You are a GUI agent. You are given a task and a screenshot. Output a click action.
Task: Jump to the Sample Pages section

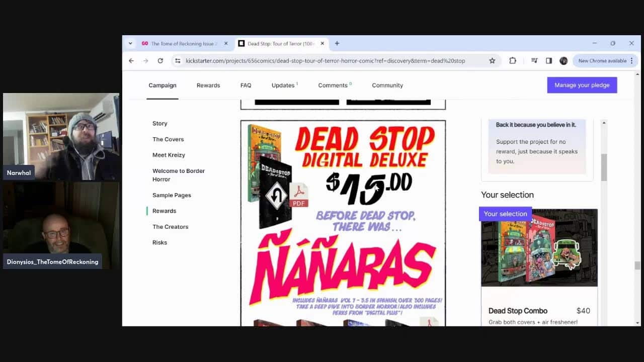172,195
